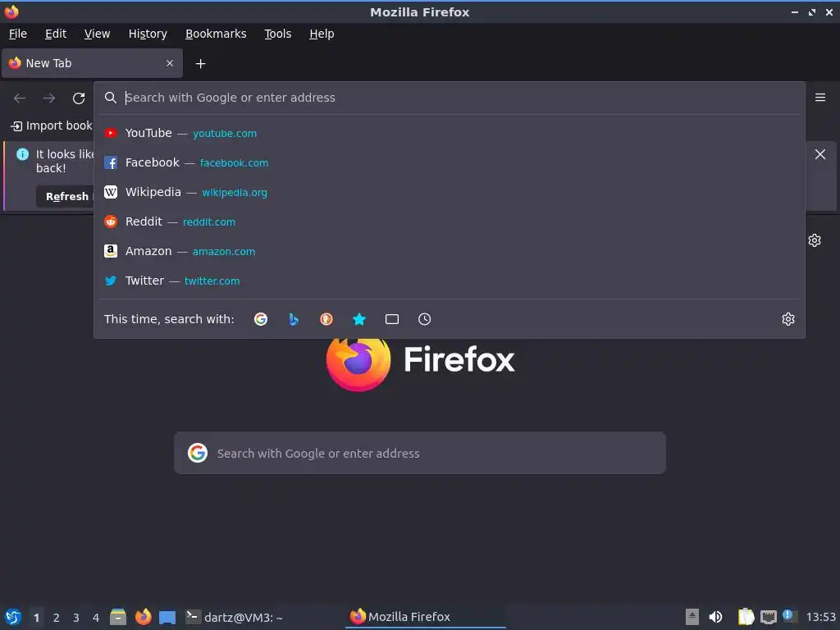Open the file manager taskbar icon
Screen dimensions: 840x630
(x=118, y=617)
